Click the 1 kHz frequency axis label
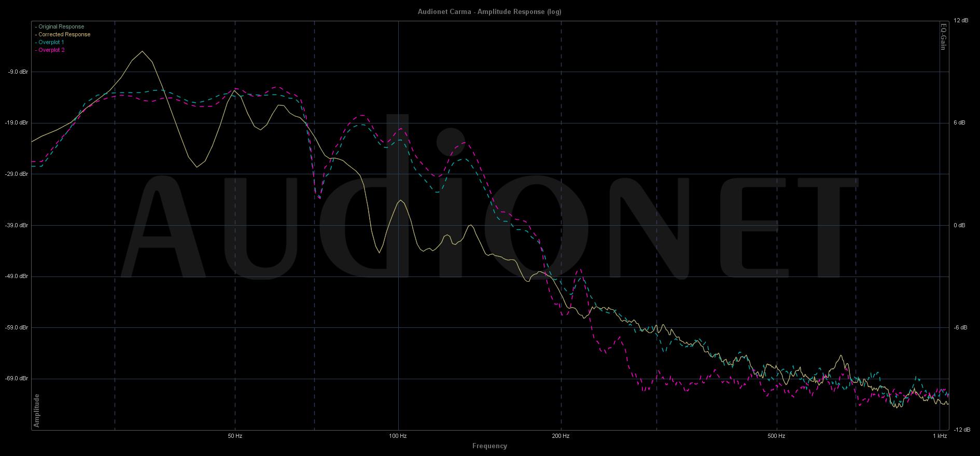The height and width of the screenshot is (456, 980). point(940,436)
